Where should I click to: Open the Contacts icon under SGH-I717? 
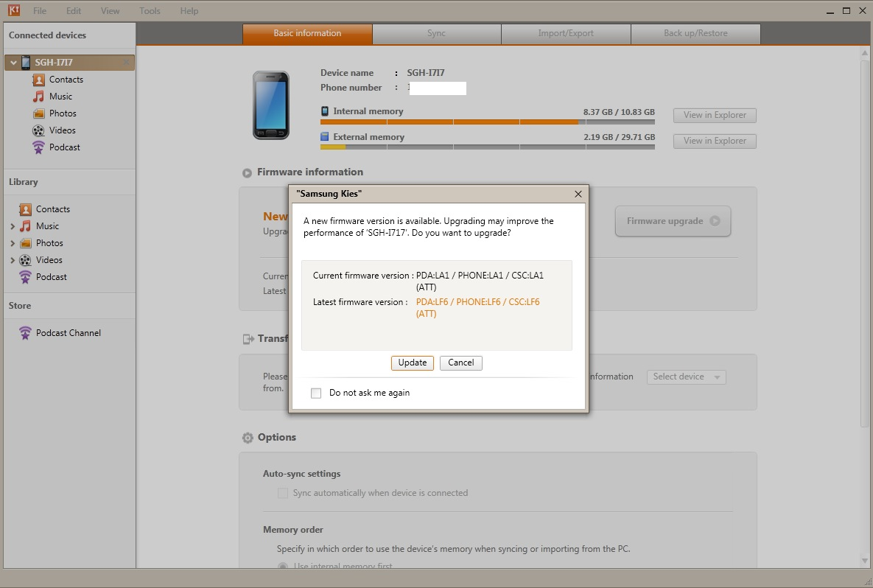click(x=38, y=80)
